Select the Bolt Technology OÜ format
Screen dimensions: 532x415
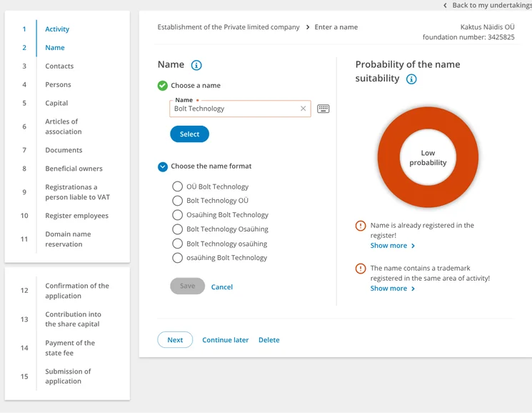point(177,201)
